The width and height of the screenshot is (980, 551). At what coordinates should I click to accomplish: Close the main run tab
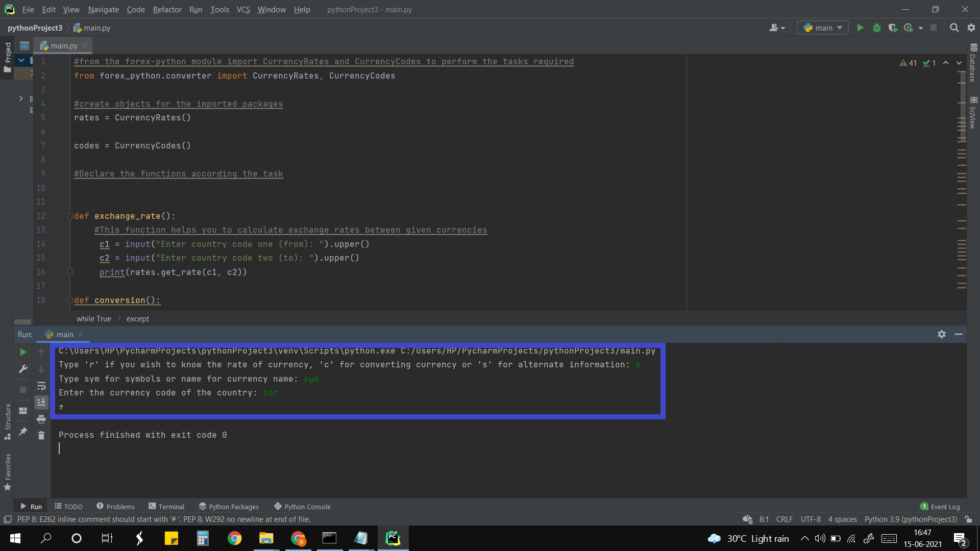tap(81, 335)
